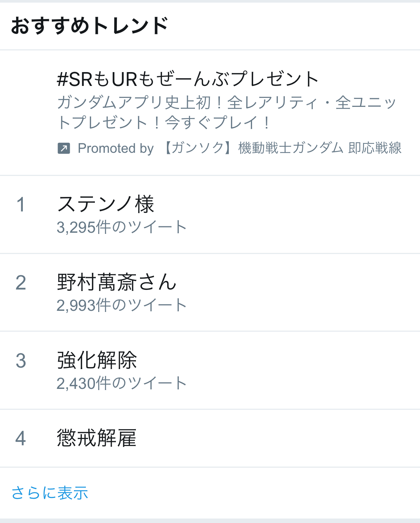Click the おすすめトレンド header

tap(90, 26)
